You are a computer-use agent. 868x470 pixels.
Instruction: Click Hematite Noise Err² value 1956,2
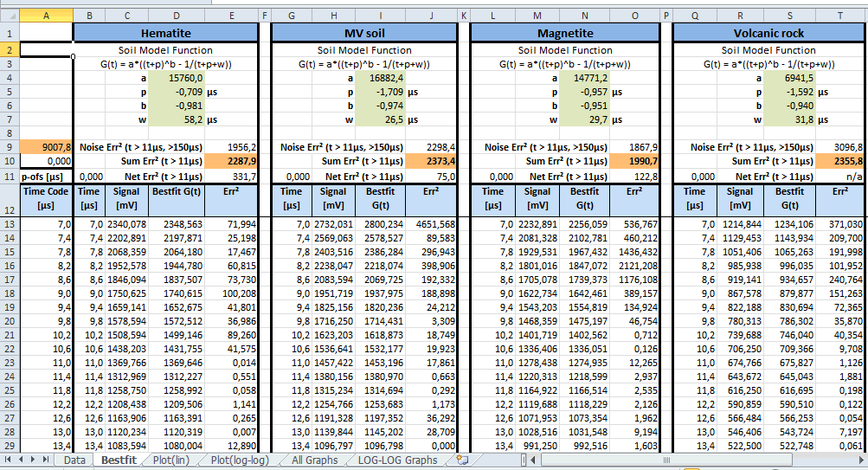[x=231, y=147]
